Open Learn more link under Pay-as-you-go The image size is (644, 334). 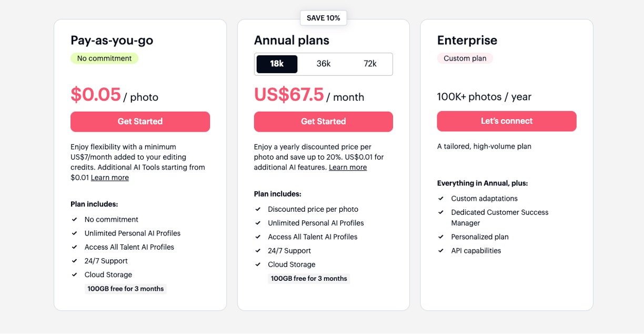coord(109,178)
